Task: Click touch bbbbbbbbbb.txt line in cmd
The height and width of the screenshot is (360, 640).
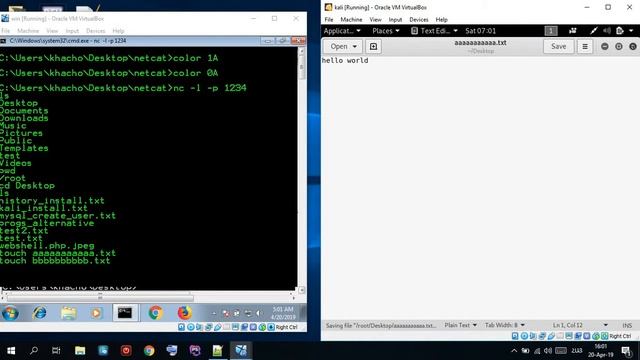Action: (55, 261)
